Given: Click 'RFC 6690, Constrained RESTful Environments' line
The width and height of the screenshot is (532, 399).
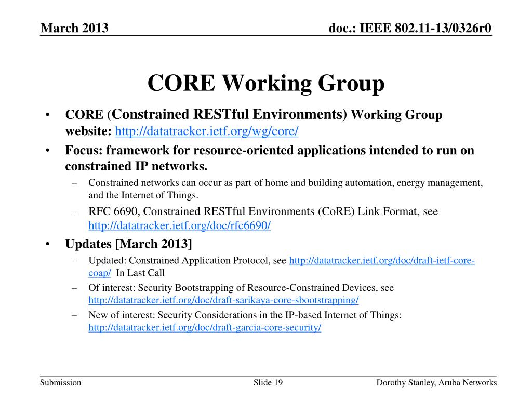Looking at the screenshot, I should 263,211.
